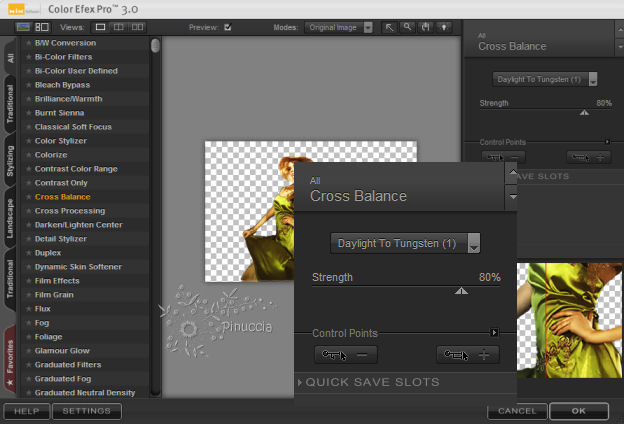Image resolution: width=624 pixels, height=424 pixels.
Task: Switch to the All category tab
Action: point(10,58)
